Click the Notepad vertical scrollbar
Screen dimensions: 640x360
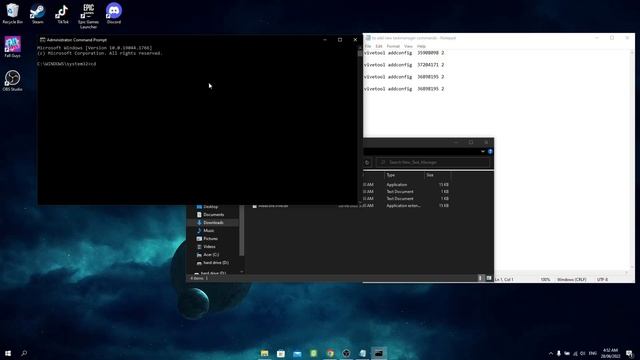pyautogui.click(x=632, y=159)
